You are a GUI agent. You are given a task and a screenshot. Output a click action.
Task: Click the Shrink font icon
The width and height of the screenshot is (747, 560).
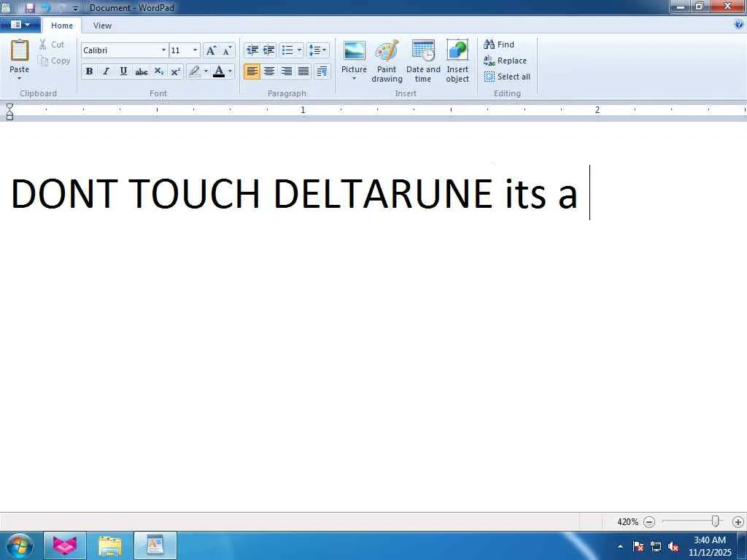tap(228, 50)
